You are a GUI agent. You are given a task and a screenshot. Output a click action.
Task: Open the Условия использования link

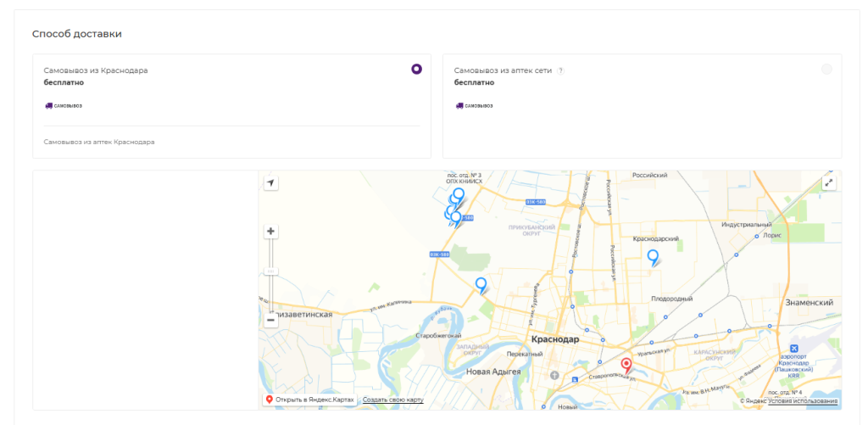(802, 401)
